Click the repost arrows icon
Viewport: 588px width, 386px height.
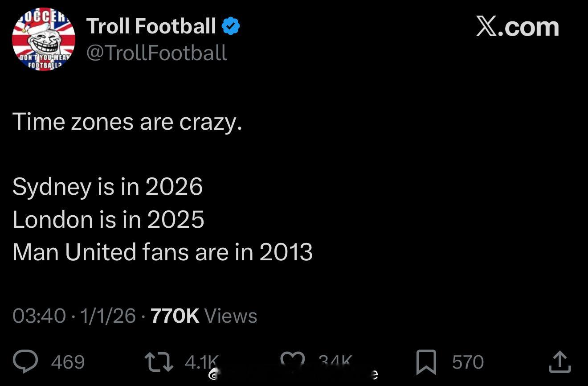(159, 361)
